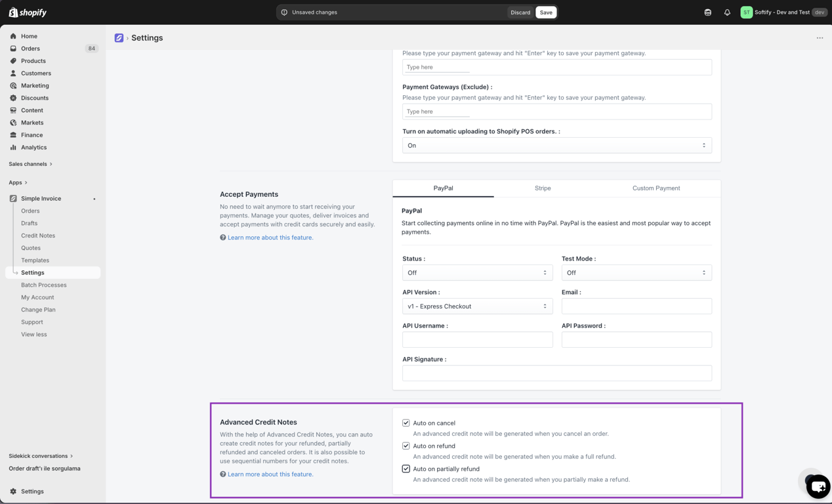This screenshot has height=504, width=832.
Task: Click the Save button
Action: tap(546, 12)
